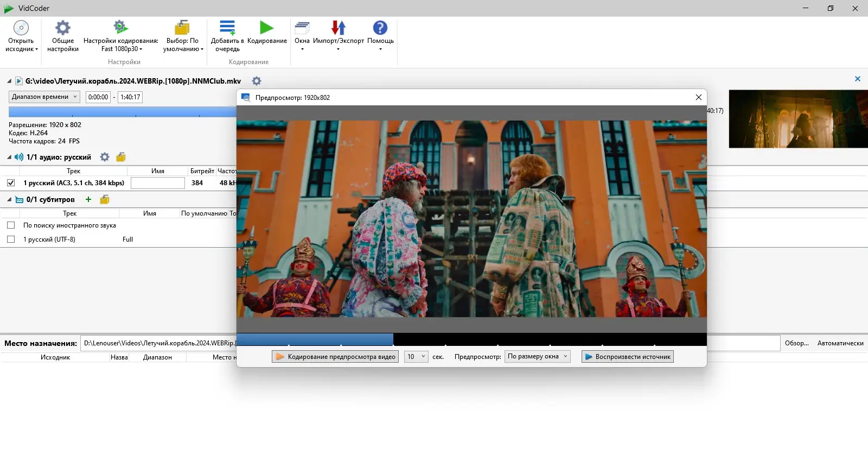868x467 pixels.
Task: Click Add to Queue icon
Action: coord(227,28)
